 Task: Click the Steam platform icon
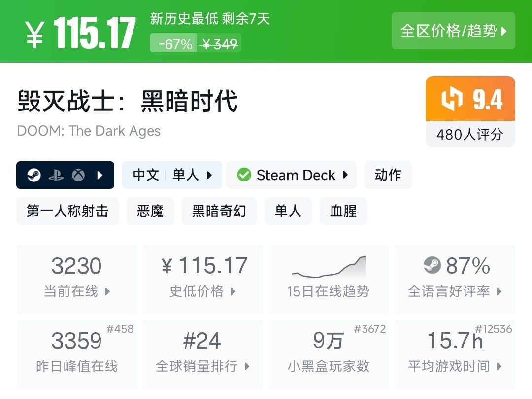click(x=33, y=175)
